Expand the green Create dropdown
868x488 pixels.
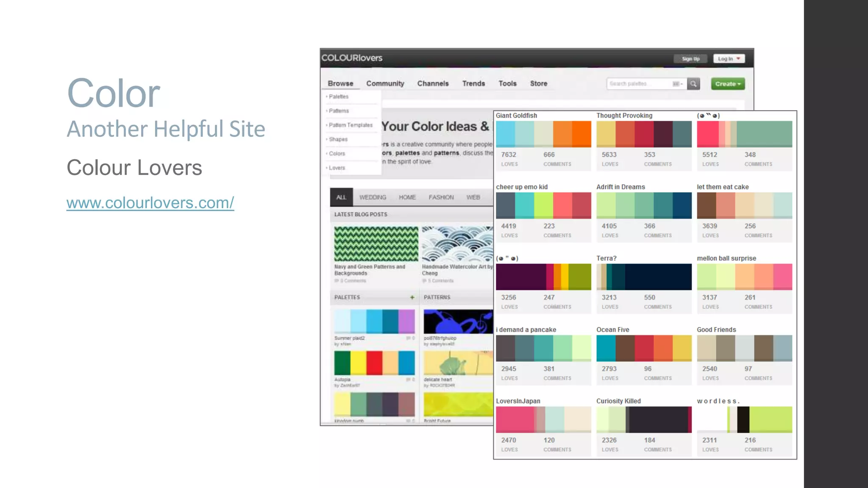tap(728, 84)
